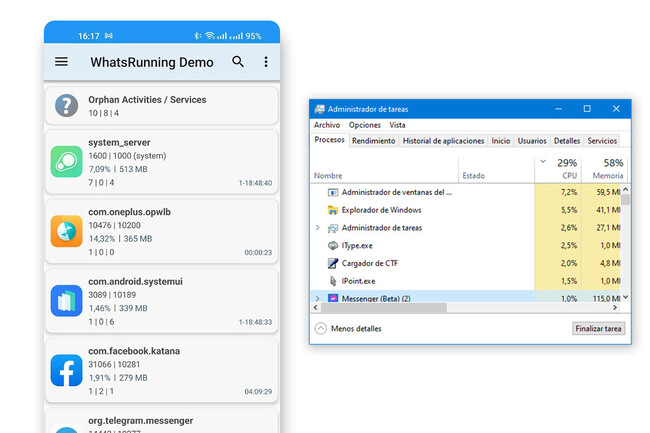Image resolution: width=650 pixels, height=433 pixels.
Task: Tap the Wi-Fi icon in phone status bar
Action: coord(210,36)
